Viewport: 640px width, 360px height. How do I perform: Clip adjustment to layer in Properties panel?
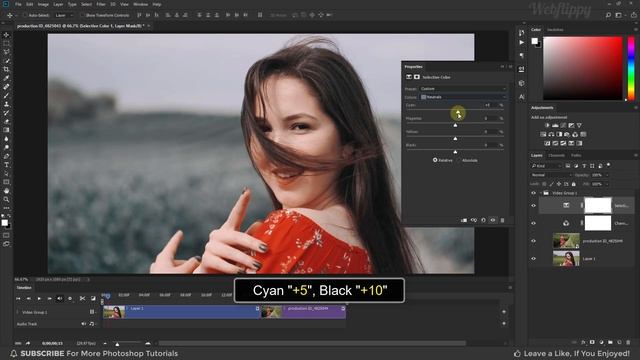[464, 220]
